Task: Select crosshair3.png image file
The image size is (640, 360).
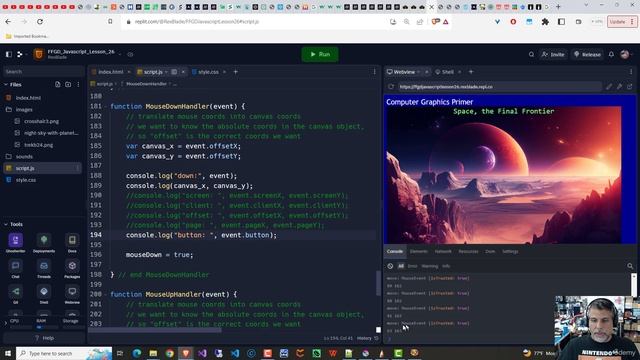Action: point(42,121)
